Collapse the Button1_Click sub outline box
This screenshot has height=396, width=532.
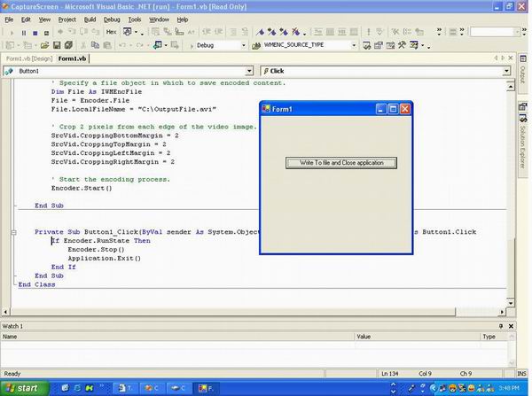[14, 232]
